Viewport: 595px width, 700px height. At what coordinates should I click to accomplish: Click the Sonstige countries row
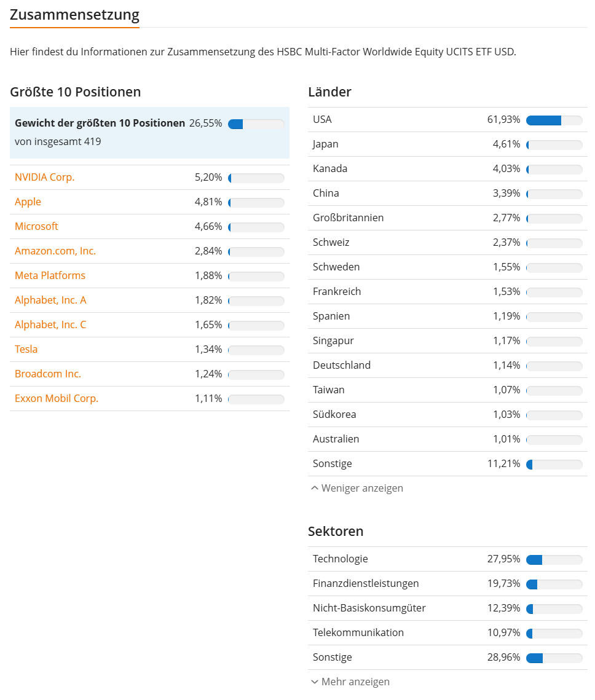[x=447, y=464]
